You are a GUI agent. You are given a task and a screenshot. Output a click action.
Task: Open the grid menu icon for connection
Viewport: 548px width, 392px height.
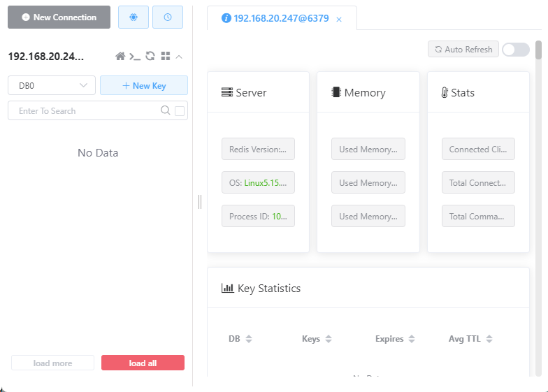165,56
